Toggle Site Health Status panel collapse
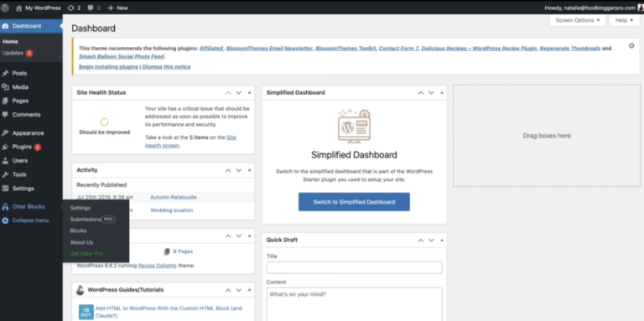This screenshot has width=644, height=321. pyautogui.click(x=249, y=93)
